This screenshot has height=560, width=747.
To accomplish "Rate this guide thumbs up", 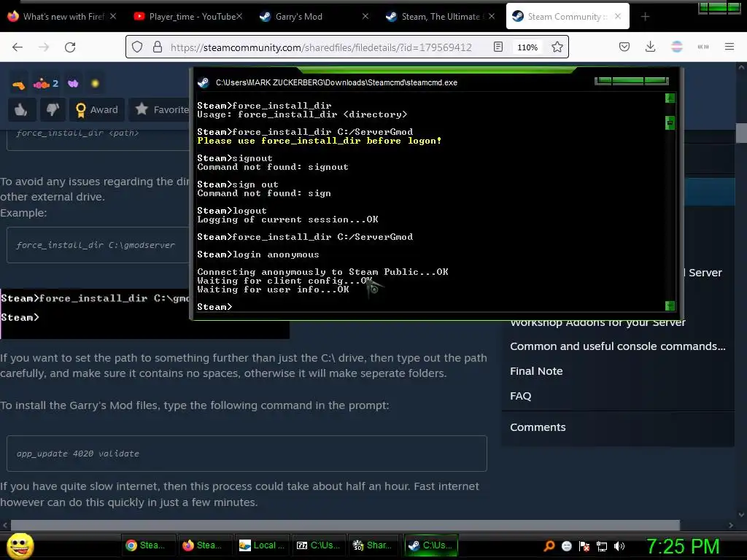I will pos(21,109).
